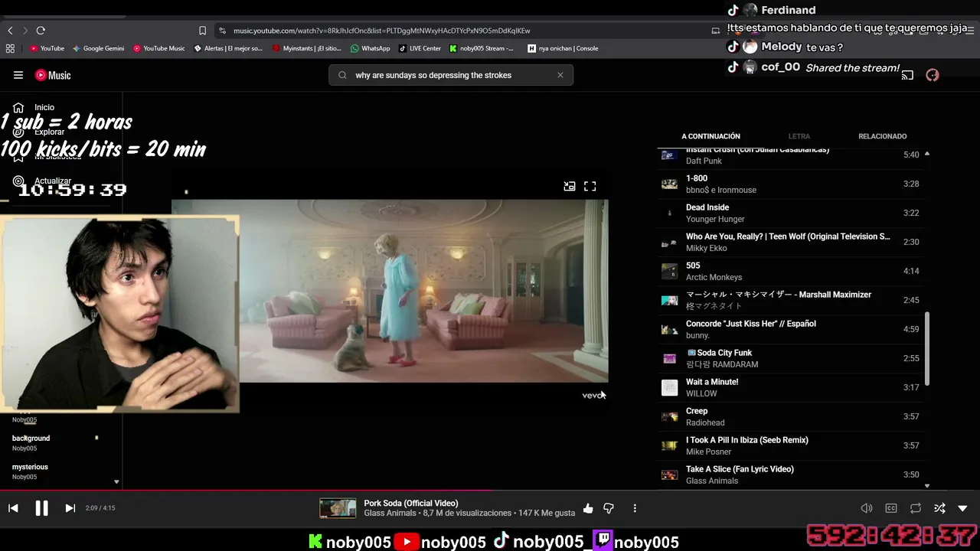Enter fullscreen video mode
The image size is (980, 551).
tap(590, 186)
